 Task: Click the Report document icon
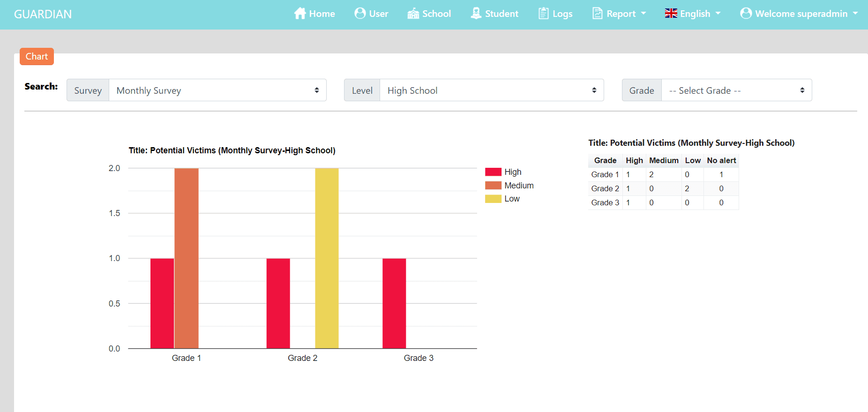[598, 13]
